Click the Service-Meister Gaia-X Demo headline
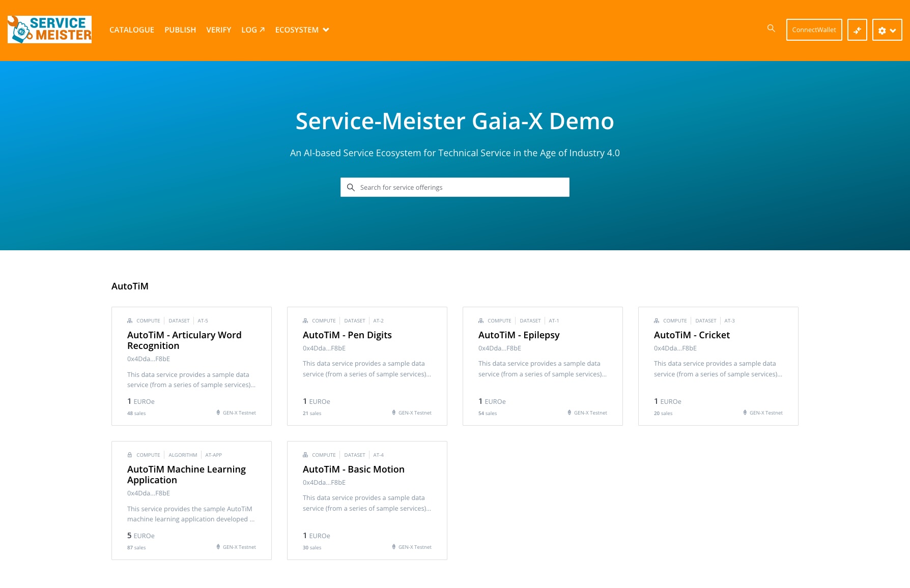 click(455, 121)
